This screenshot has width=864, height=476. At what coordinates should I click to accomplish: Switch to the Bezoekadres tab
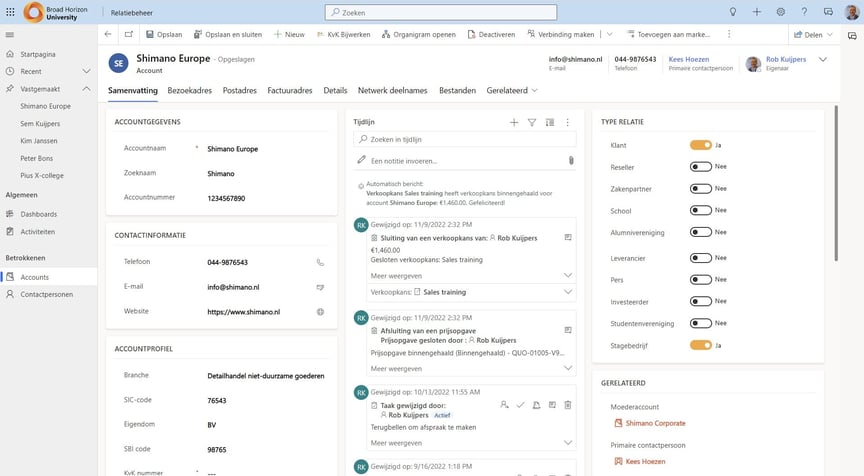point(190,90)
